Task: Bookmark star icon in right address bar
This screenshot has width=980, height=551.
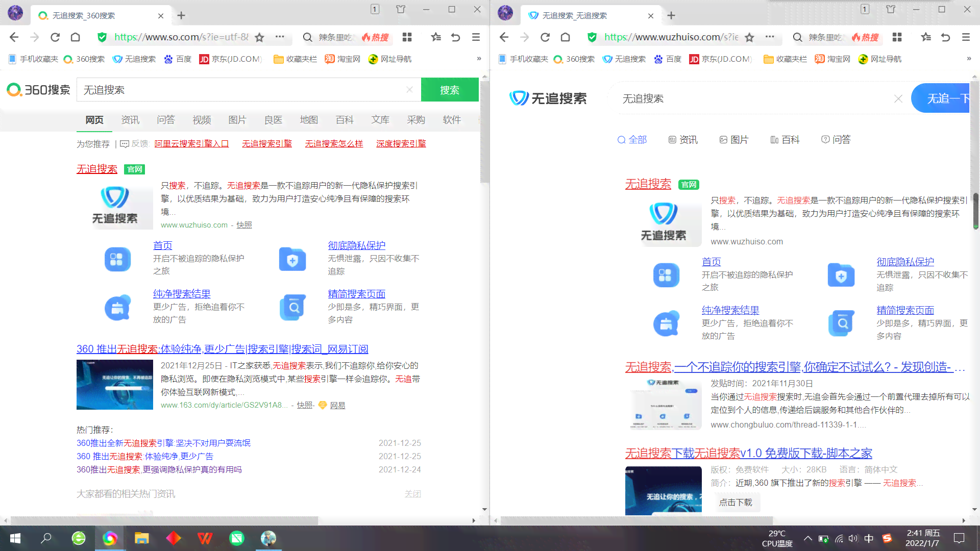Action: [x=749, y=37]
